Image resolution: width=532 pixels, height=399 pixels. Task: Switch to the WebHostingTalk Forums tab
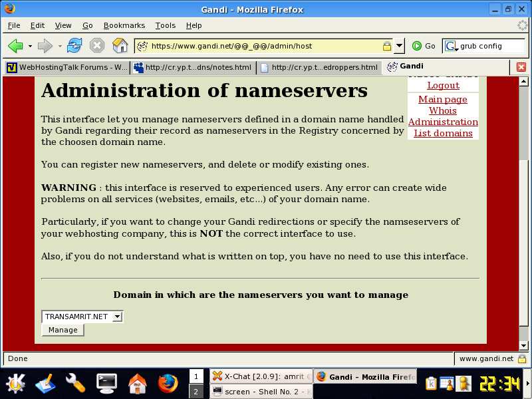67,68
